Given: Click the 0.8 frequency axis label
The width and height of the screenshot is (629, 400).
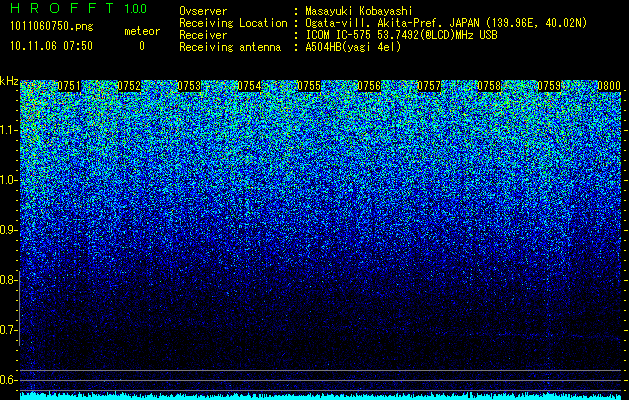Looking at the screenshot, I should (x=9, y=280).
